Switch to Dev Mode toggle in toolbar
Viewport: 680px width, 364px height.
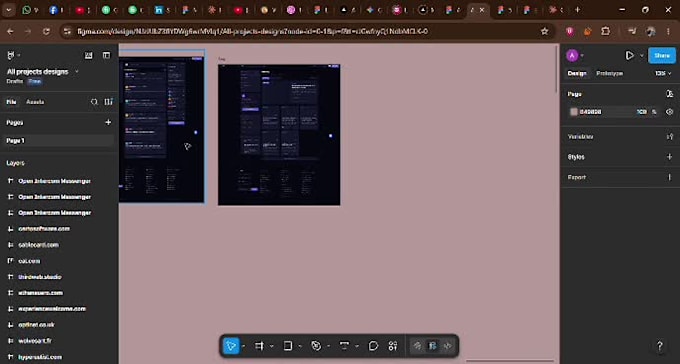click(448, 346)
